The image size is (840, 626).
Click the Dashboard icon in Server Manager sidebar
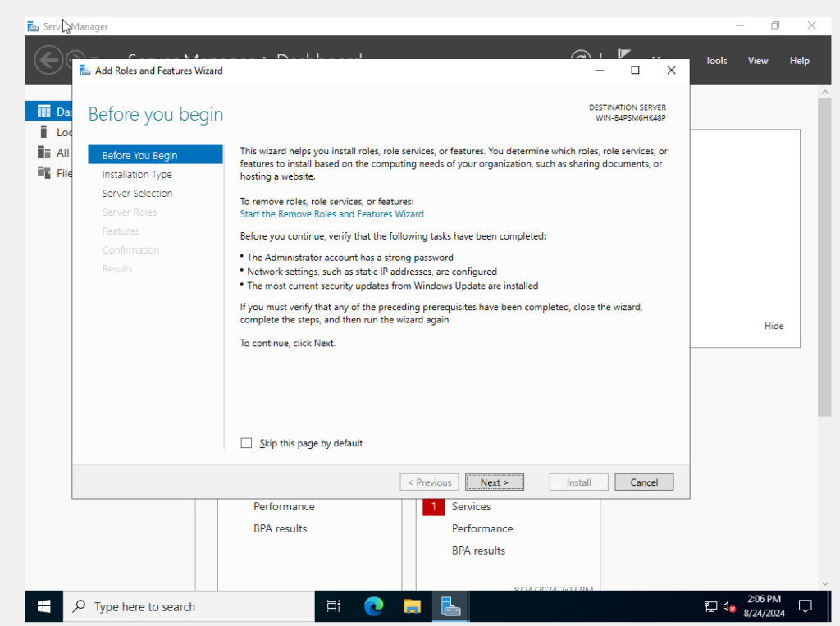click(44, 111)
